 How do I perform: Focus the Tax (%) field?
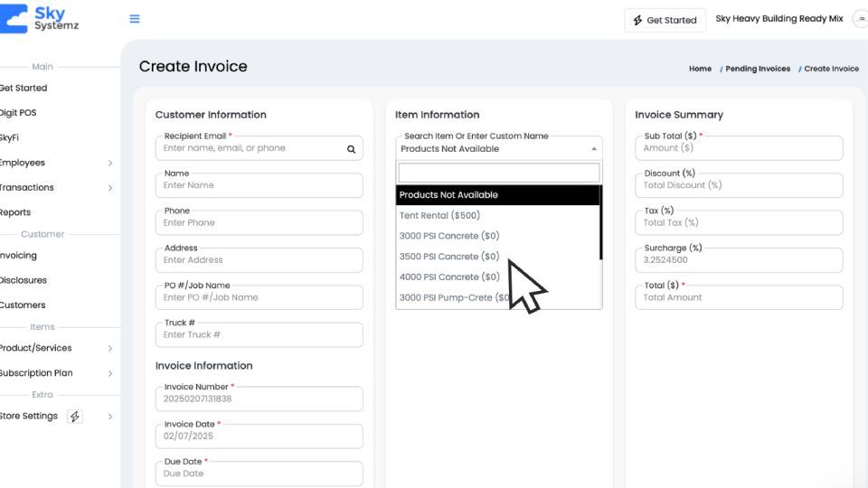click(739, 223)
